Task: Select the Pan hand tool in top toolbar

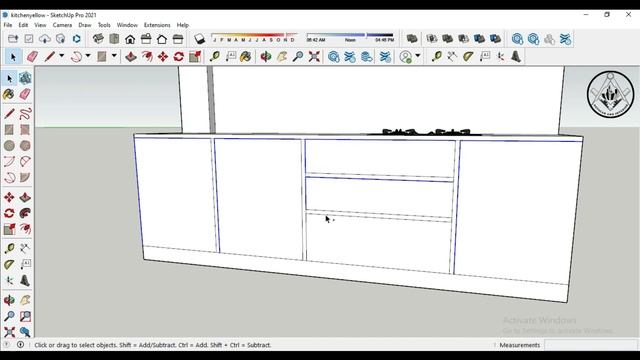Action: tap(282, 56)
